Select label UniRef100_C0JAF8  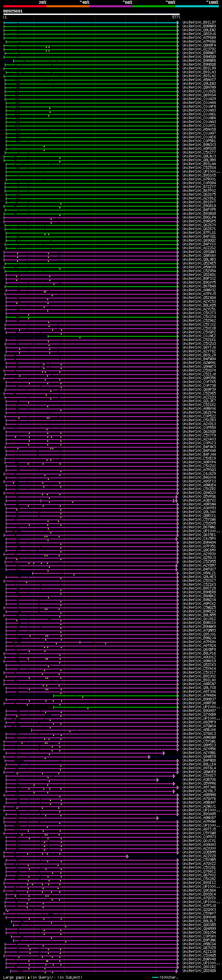(x=199, y=106)
